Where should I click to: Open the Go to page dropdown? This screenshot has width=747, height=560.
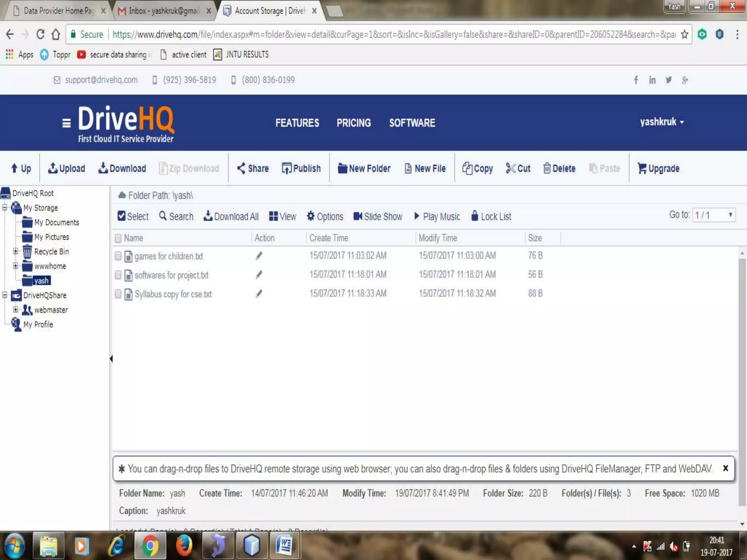(x=713, y=215)
